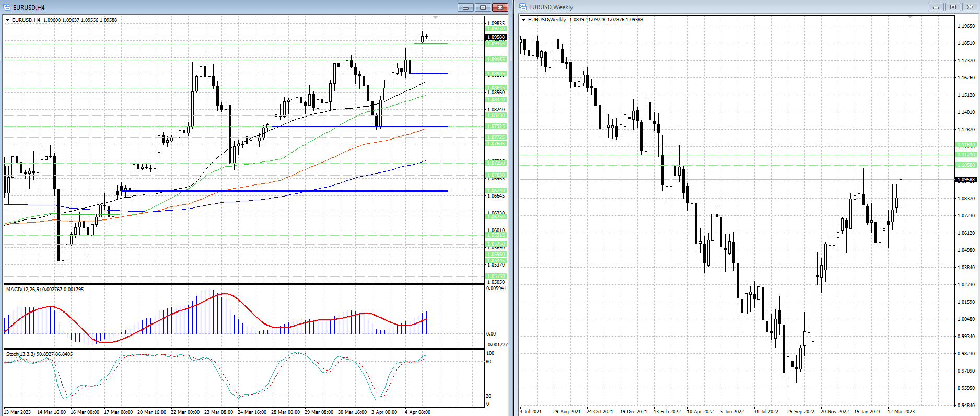Viewport: 980px width, 416px height.
Task: Click the green level label 1.06250
Action: tap(496, 216)
